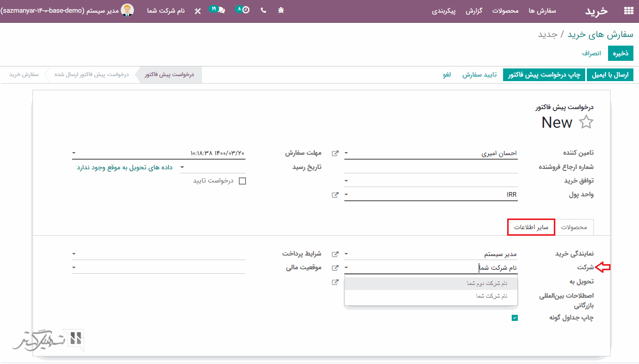This screenshot has height=364, width=639.
Task: Open the chat messages icon in the top bar
Action: (x=221, y=10)
